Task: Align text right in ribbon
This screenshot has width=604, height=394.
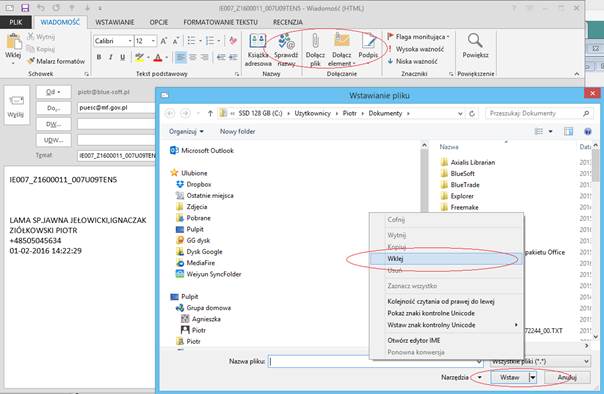Action: [204, 58]
